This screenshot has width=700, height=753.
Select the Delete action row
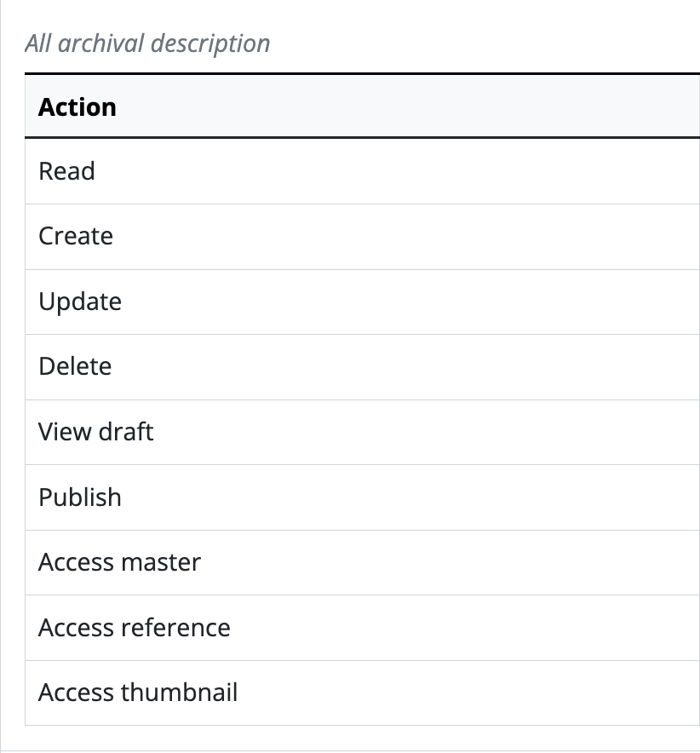(x=75, y=367)
